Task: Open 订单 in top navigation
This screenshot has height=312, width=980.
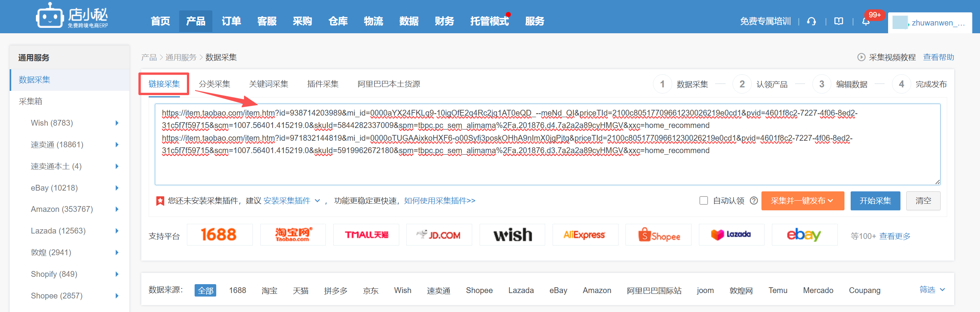Action: pyautogui.click(x=231, y=21)
